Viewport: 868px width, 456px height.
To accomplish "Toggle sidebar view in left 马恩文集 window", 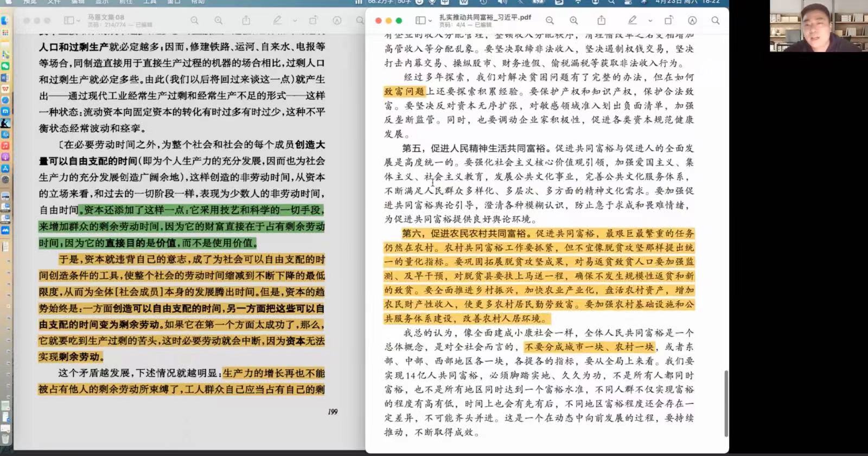I will tap(69, 21).
